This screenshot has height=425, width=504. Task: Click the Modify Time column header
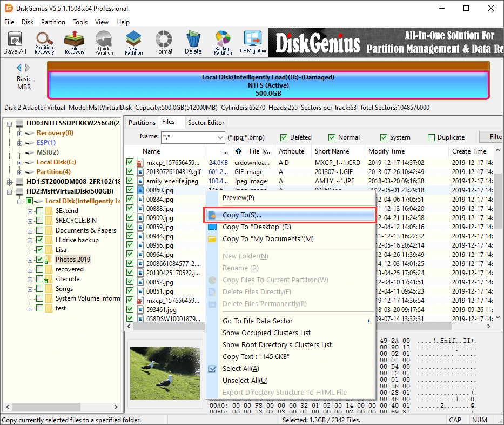[406, 151]
